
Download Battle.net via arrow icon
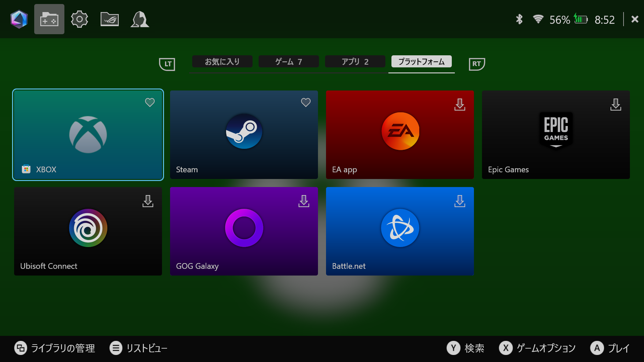(460, 201)
